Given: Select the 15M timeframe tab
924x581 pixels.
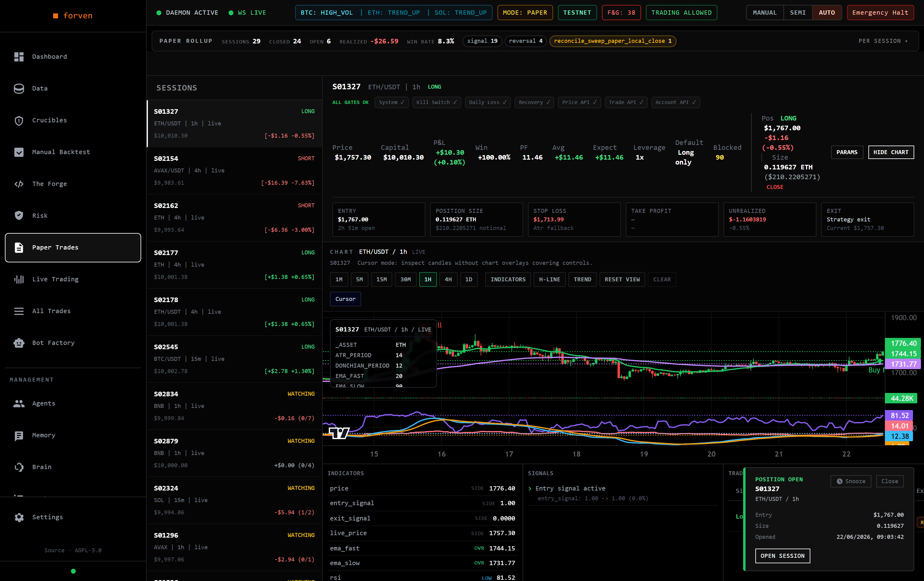Looking at the screenshot, I should pyautogui.click(x=381, y=279).
